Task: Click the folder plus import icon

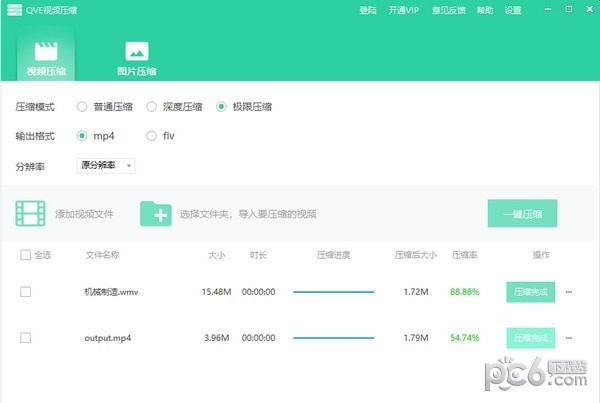Action: [155, 213]
